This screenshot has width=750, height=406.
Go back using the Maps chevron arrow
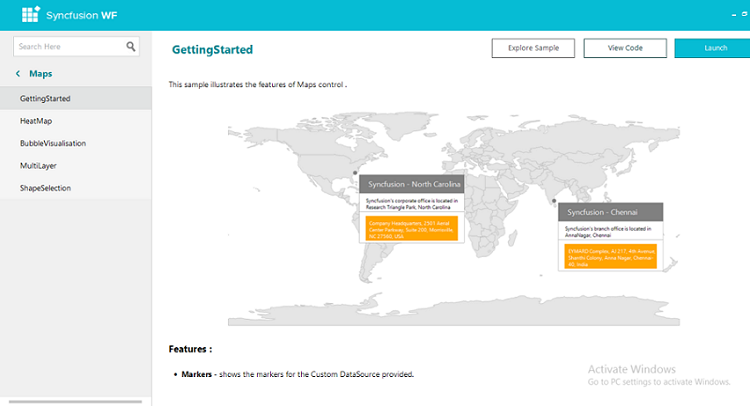click(18, 74)
